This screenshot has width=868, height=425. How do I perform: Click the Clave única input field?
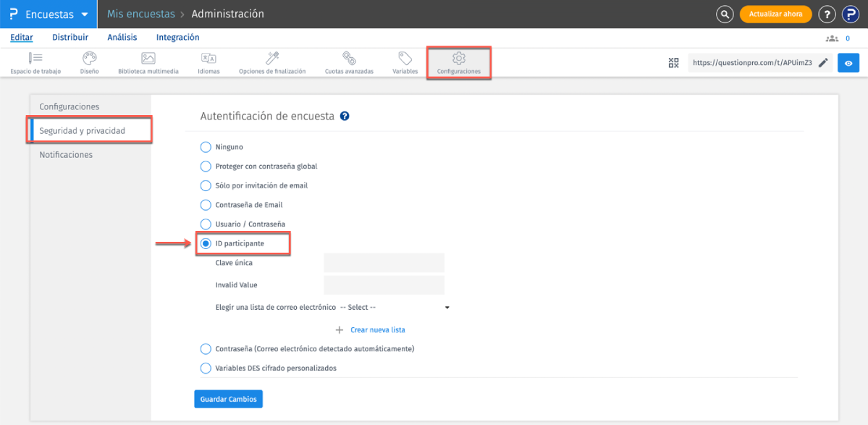coord(384,263)
